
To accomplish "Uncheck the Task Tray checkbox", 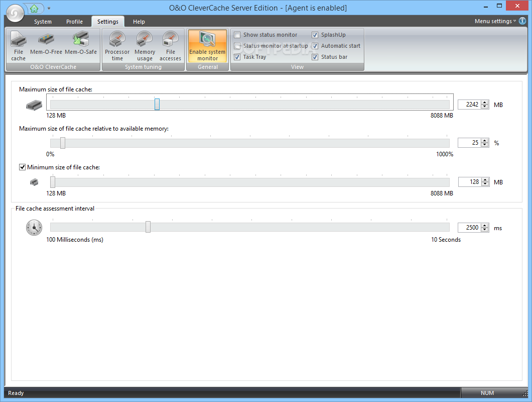I will tap(237, 57).
